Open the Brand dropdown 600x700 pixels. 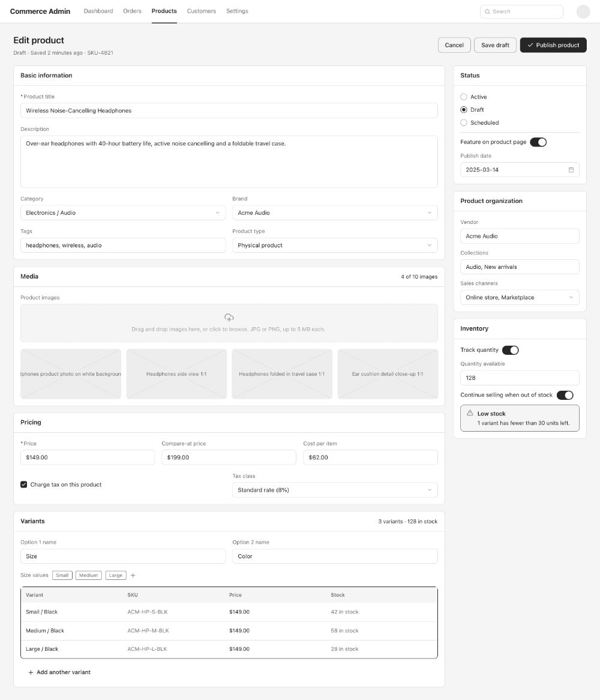(x=335, y=213)
